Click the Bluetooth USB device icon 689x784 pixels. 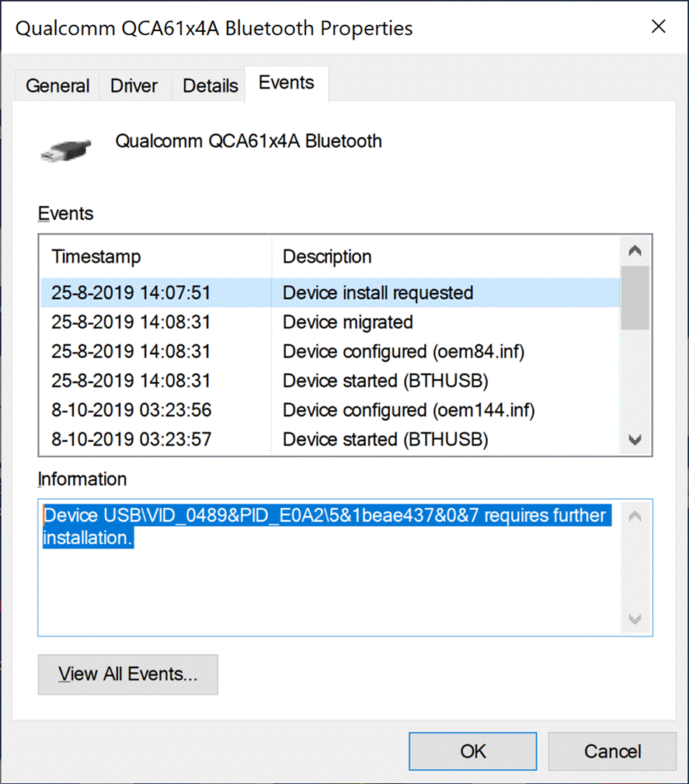(x=66, y=150)
